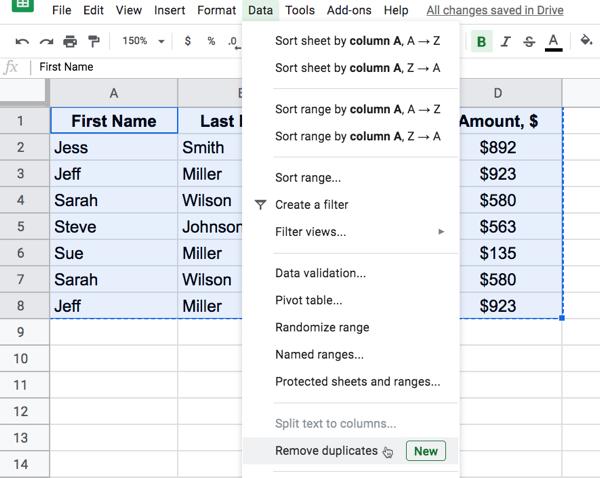Select Randomize range option
The height and width of the screenshot is (478, 600).
[351, 327]
